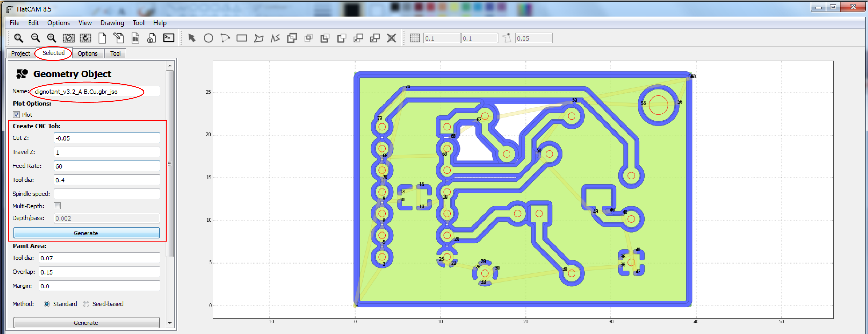Image resolution: width=868 pixels, height=334 pixels.
Task: Select the Seed-based method radio button
Action: pos(86,304)
